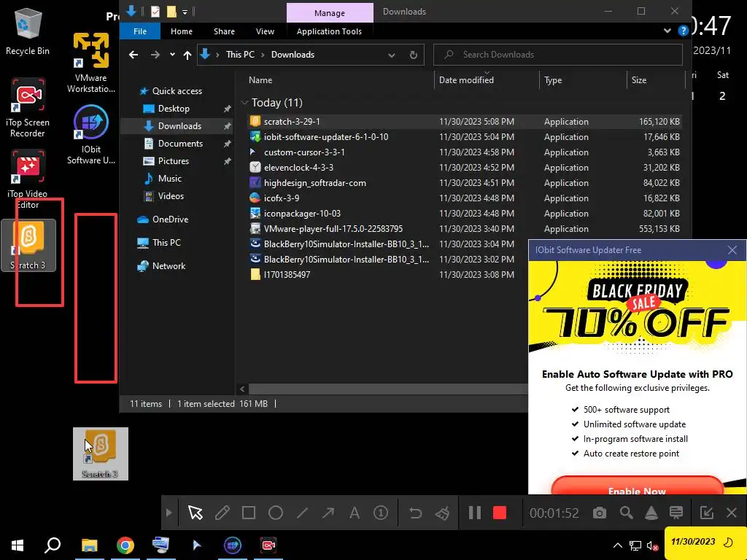Screen dimensions: 747x560
Task: Sort files by Date modified column
Action: (x=466, y=80)
